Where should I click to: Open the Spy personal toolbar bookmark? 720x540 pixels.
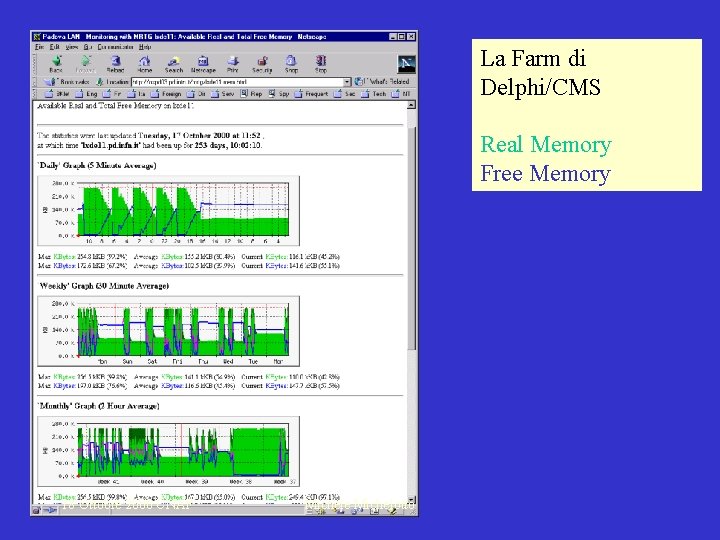tap(279, 94)
